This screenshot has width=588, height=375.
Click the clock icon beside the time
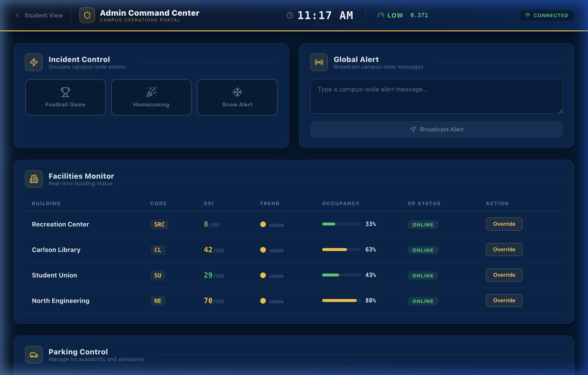(290, 15)
